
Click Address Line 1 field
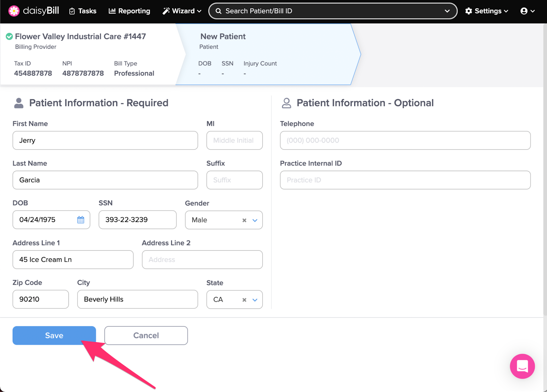tap(73, 260)
